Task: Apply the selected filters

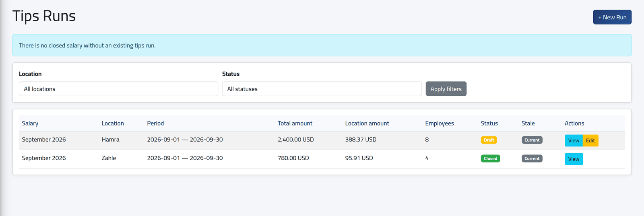Action: click(x=446, y=89)
